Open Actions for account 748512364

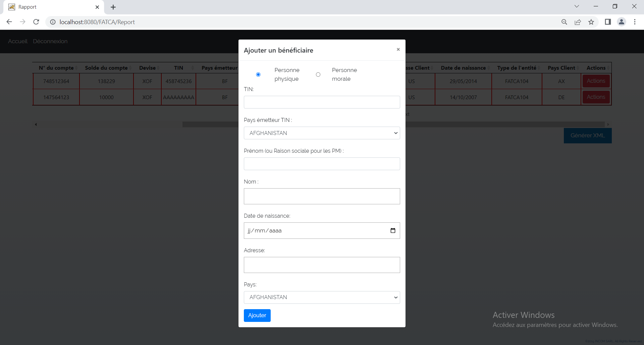click(x=596, y=81)
